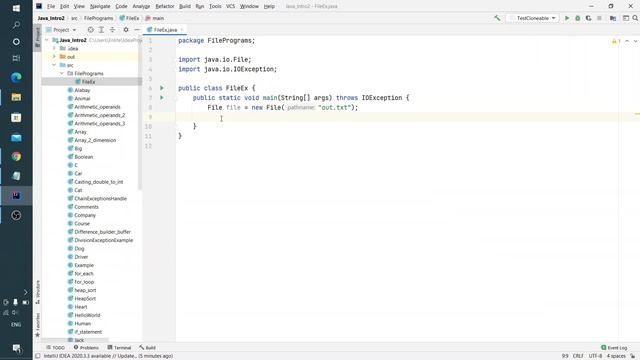Click Select Opened File target icon
The height and width of the screenshot is (360, 640).
pos(90,30)
